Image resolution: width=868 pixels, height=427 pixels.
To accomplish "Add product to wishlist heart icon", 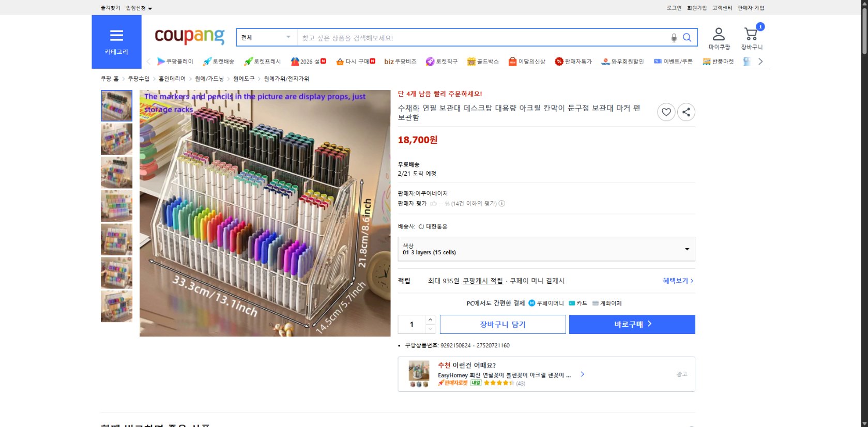I will pos(666,112).
